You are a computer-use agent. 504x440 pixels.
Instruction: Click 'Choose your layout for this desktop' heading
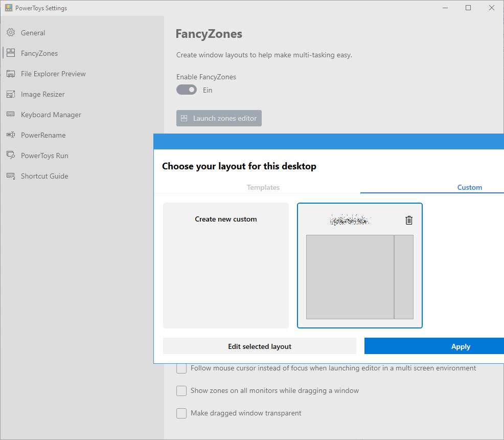tap(239, 166)
